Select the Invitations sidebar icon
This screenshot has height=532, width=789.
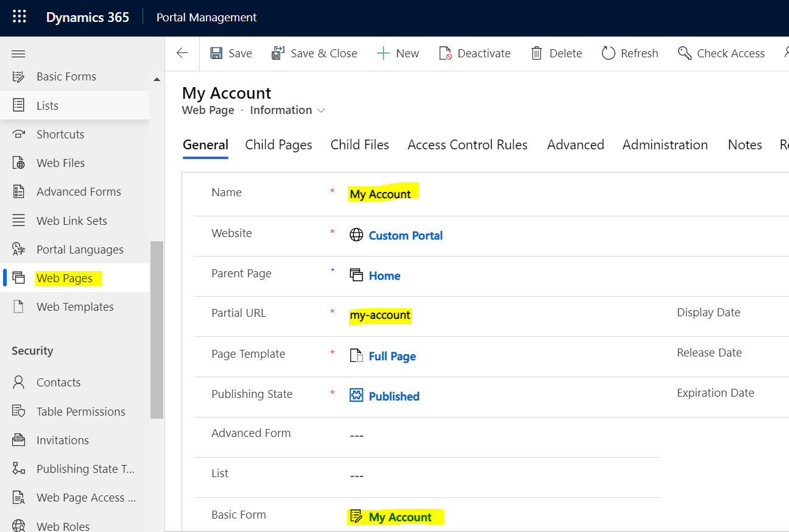(x=64, y=439)
